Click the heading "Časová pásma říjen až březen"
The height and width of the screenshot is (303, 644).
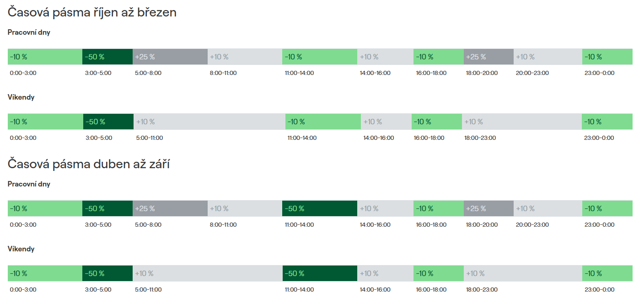pyautogui.click(x=92, y=12)
